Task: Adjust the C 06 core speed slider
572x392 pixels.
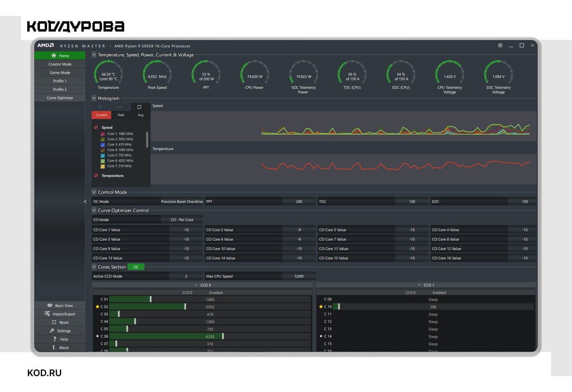Action: (223, 336)
